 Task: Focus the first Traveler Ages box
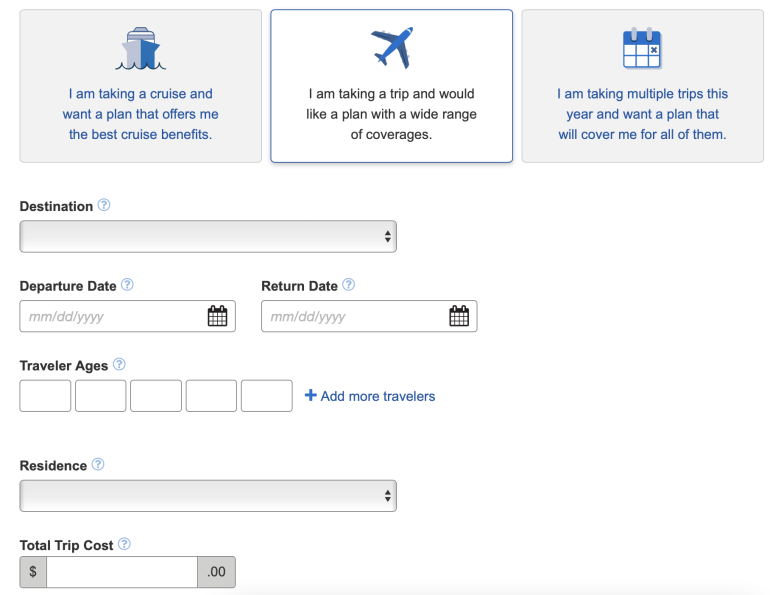tap(45, 396)
